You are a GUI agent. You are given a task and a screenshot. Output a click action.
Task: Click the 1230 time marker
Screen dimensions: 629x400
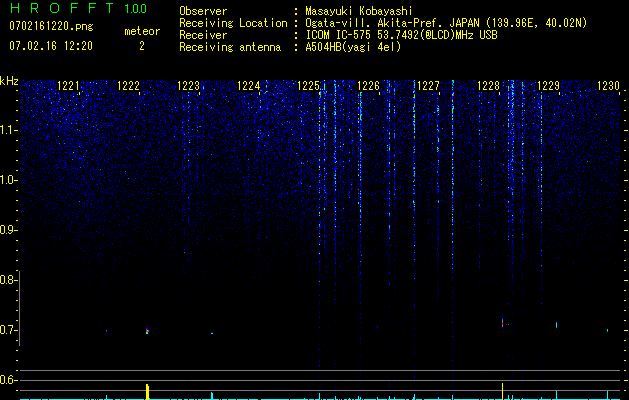coord(609,86)
